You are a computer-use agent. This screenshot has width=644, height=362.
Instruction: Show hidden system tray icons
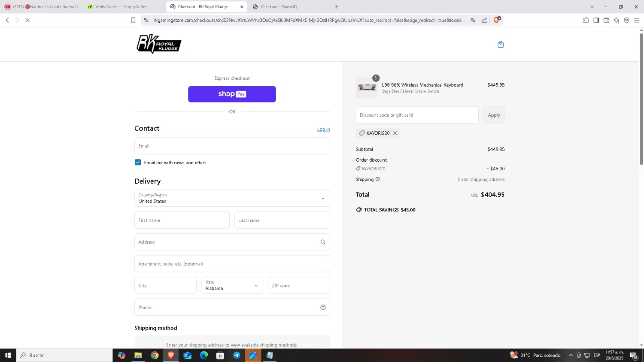click(571, 355)
